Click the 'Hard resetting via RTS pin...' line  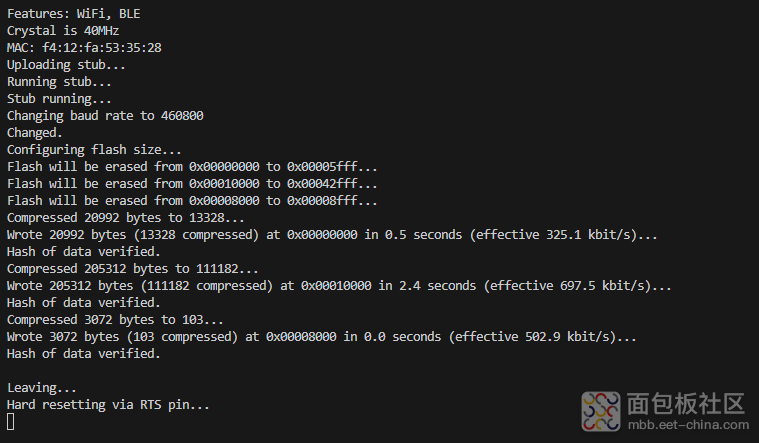[108, 405]
